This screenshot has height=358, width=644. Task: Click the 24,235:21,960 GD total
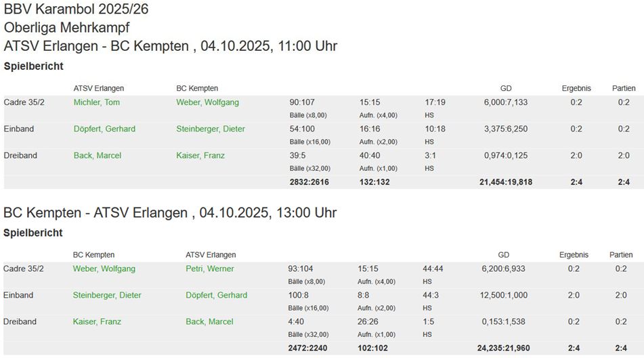click(x=505, y=348)
